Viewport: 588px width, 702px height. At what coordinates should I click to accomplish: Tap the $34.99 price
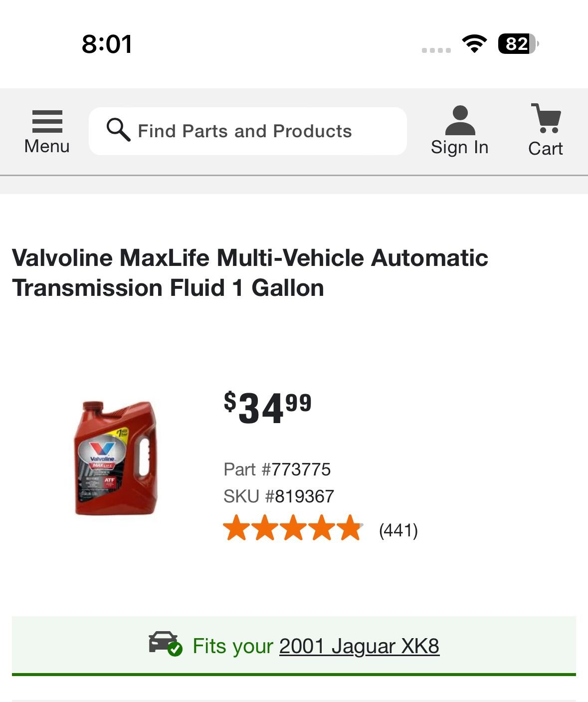(268, 408)
